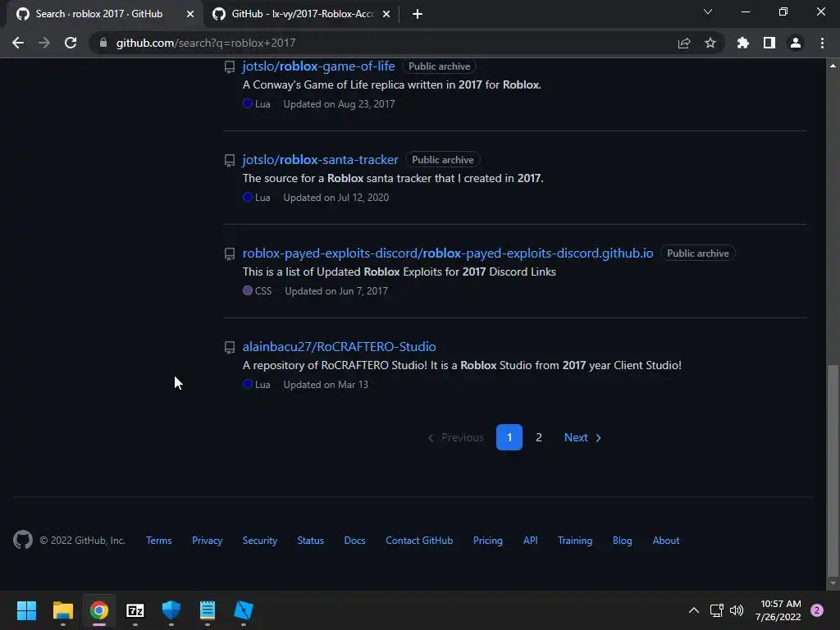Screen dimensions: 840x630
Task: Open the Privacy footer link
Action: tap(208, 541)
